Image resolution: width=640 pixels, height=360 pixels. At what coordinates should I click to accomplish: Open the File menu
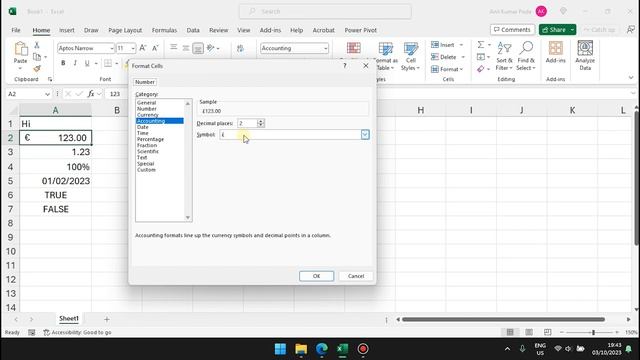point(16,30)
